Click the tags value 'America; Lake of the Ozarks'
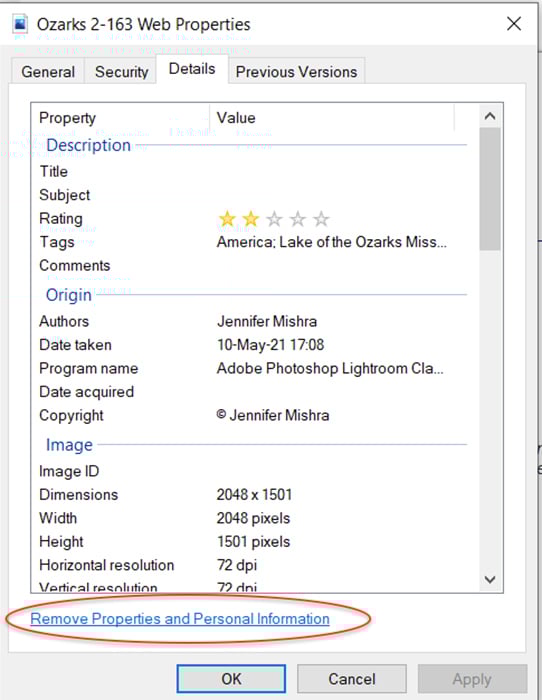Screen dimensions: 542x700 click(332, 242)
